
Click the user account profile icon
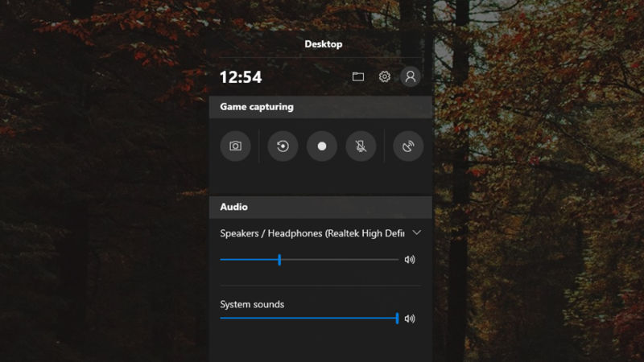(411, 76)
